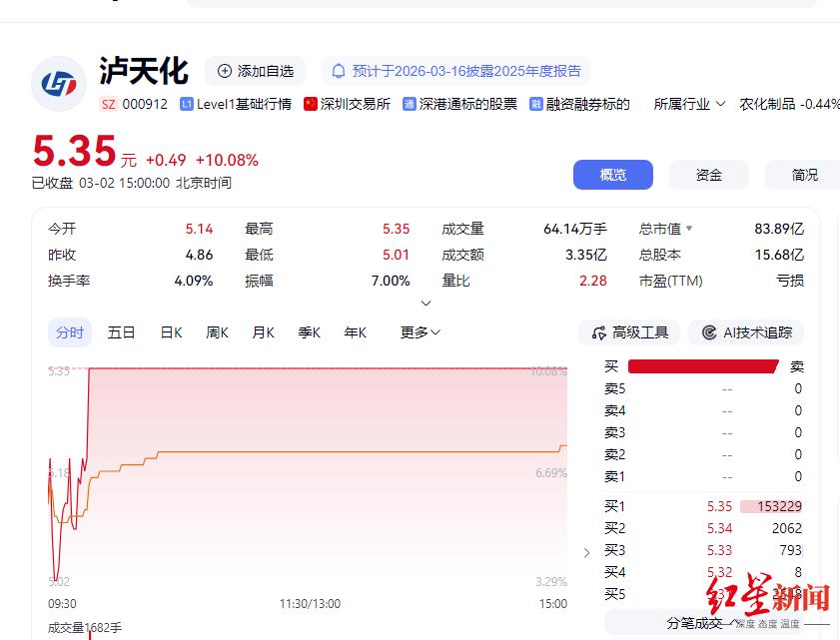Open 分笔成交 panel

point(702,623)
